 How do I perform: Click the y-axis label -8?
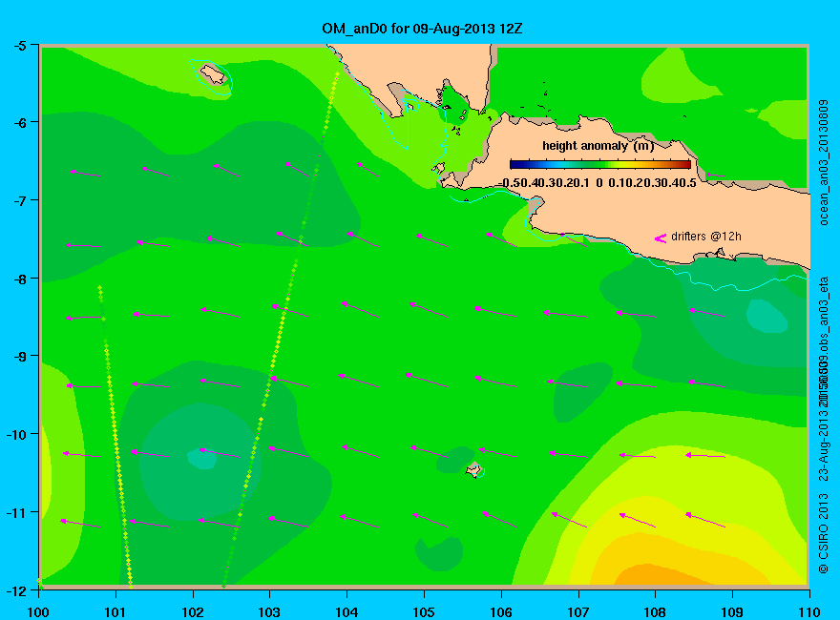pos(19,279)
